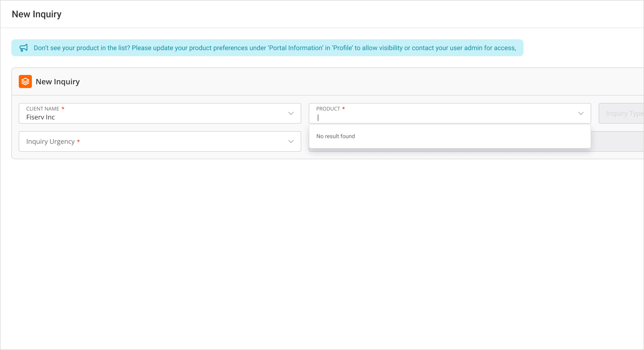Collapse the Product dropdown chevron
The height and width of the screenshot is (350, 644).
[x=581, y=113]
